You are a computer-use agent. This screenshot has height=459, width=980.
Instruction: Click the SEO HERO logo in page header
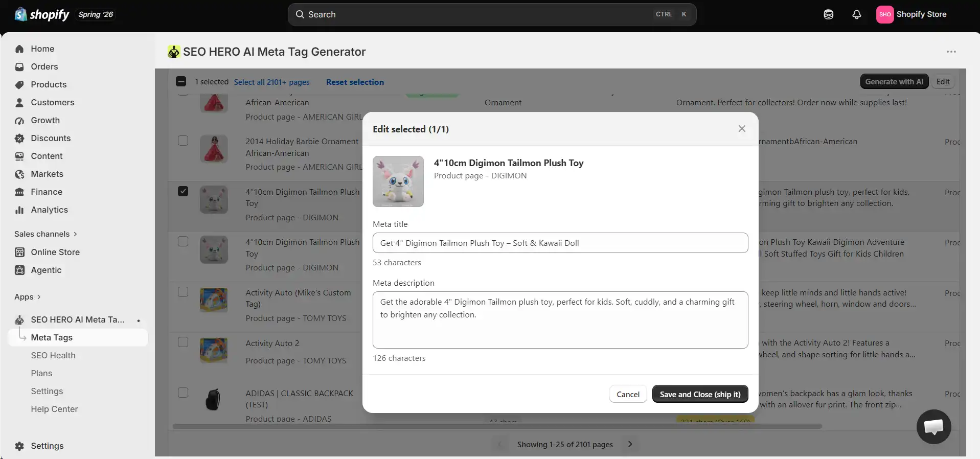click(x=174, y=52)
